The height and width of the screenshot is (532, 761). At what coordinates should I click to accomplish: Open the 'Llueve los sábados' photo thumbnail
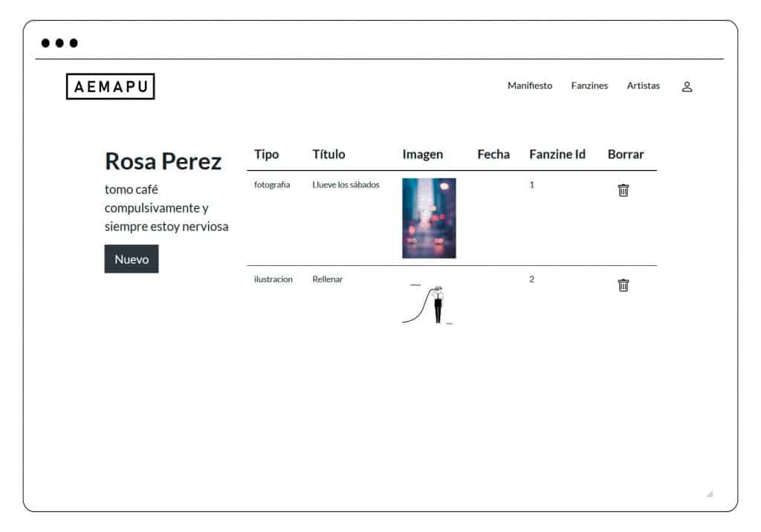429,218
